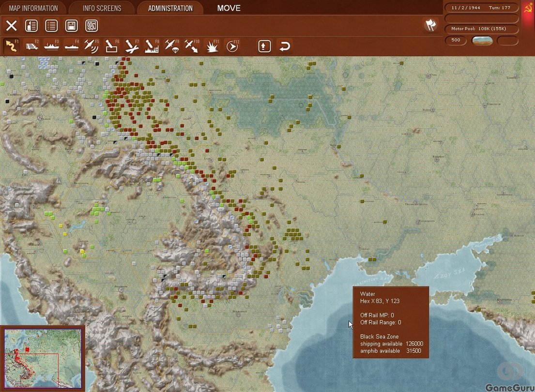This screenshot has width=535, height=392.
Task: Select the F6 bomb-over-box mode
Action: [x=111, y=46]
